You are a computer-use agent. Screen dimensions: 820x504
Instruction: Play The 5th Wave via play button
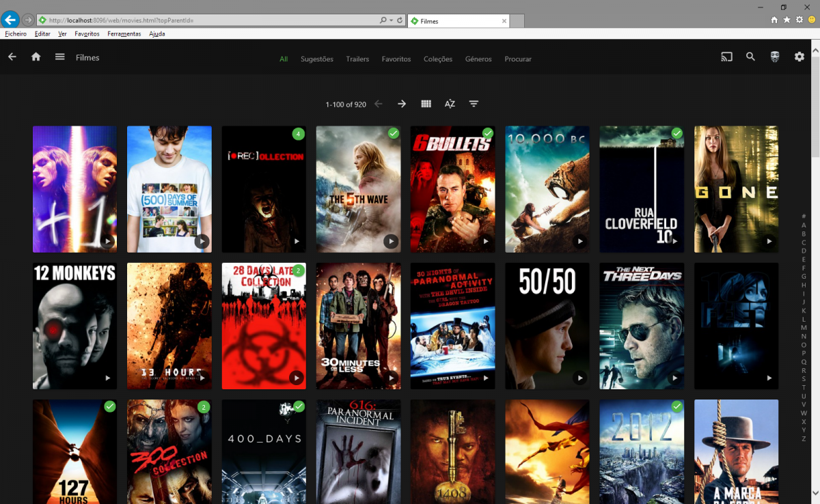pyautogui.click(x=390, y=241)
